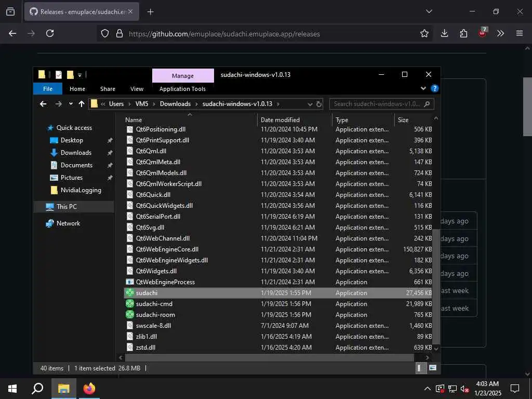Open the Customize Quick Access Toolbar dropdown
This screenshot has height=399, width=532.
[x=79, y=75]
